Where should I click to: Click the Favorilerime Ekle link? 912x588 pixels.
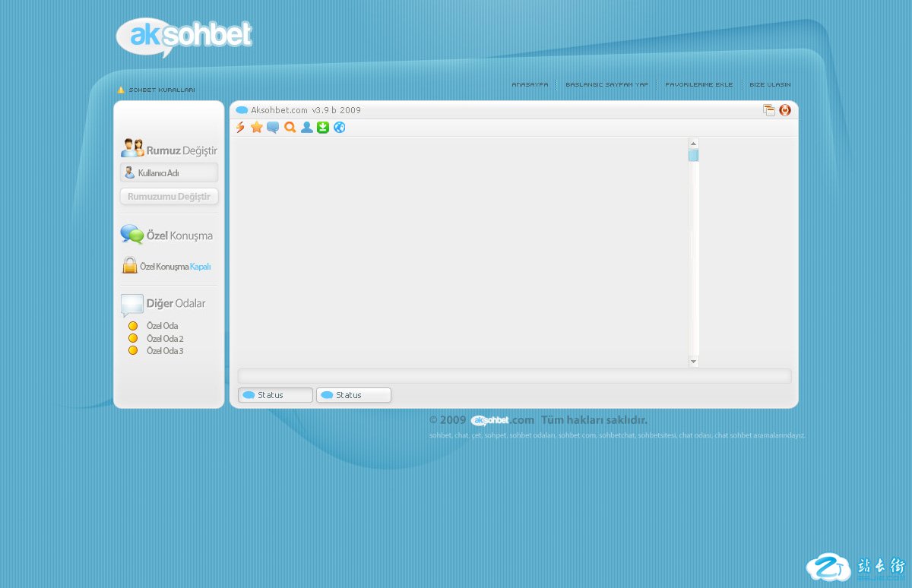point(698,85)
